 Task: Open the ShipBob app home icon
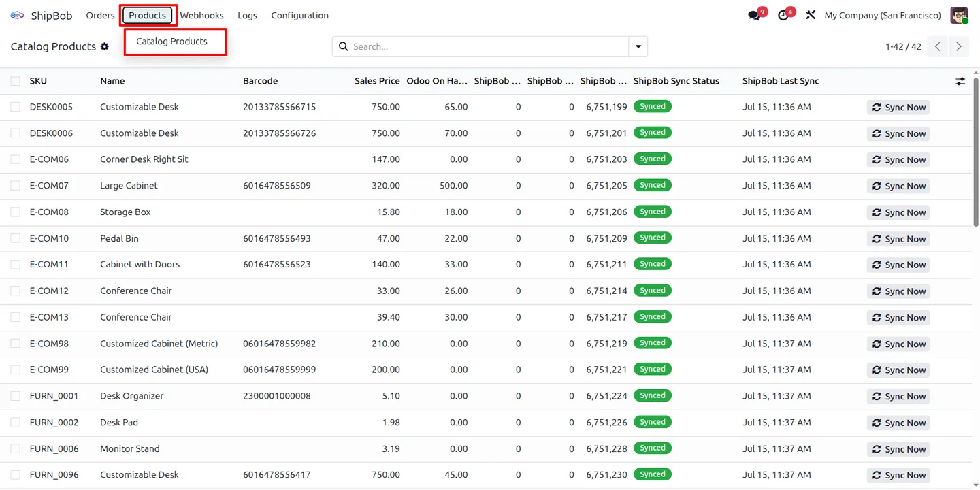tap(17, 15)
